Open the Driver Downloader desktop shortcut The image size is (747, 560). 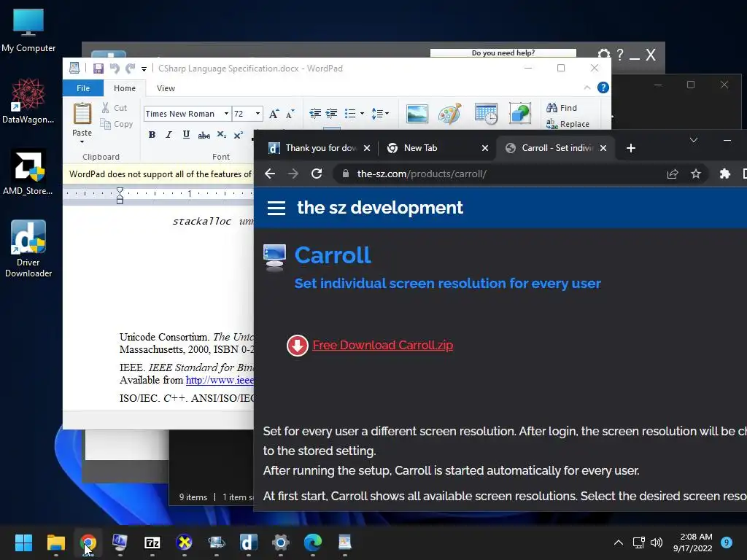coord(28,249)
